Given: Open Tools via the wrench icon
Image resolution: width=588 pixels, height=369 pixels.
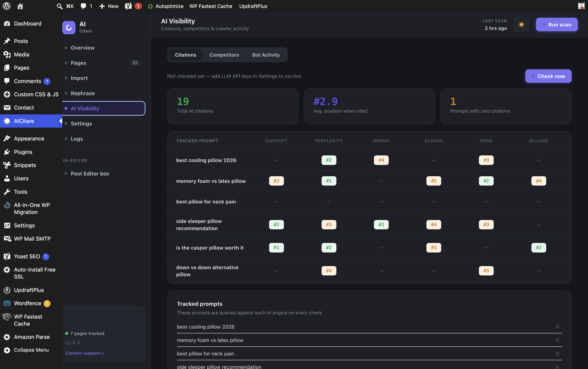Looking at the screenshot, I should [x=7, y=192].
